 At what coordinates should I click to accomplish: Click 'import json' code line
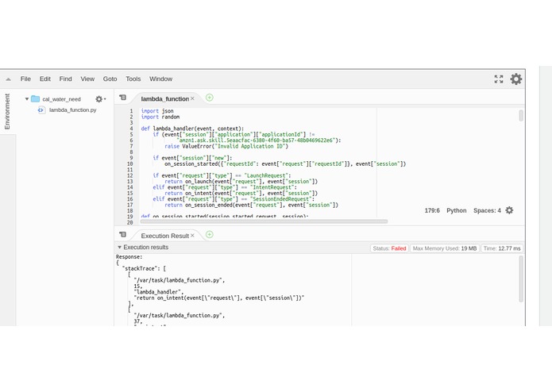pyautogui.click(x=157, y=111)
